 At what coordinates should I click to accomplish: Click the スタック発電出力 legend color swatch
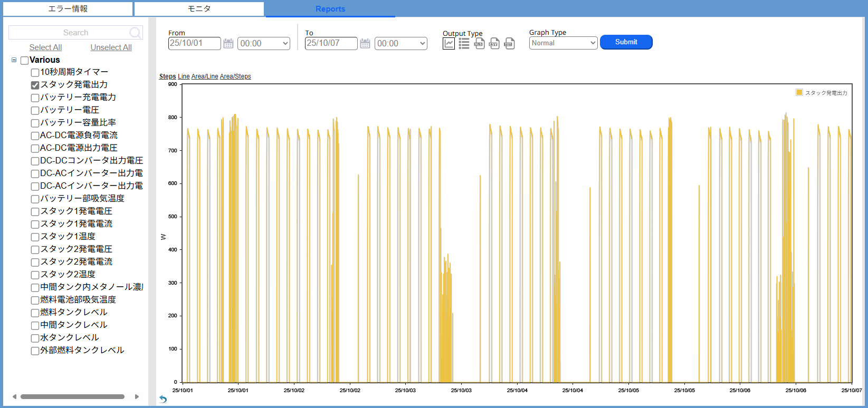point(799,93)
